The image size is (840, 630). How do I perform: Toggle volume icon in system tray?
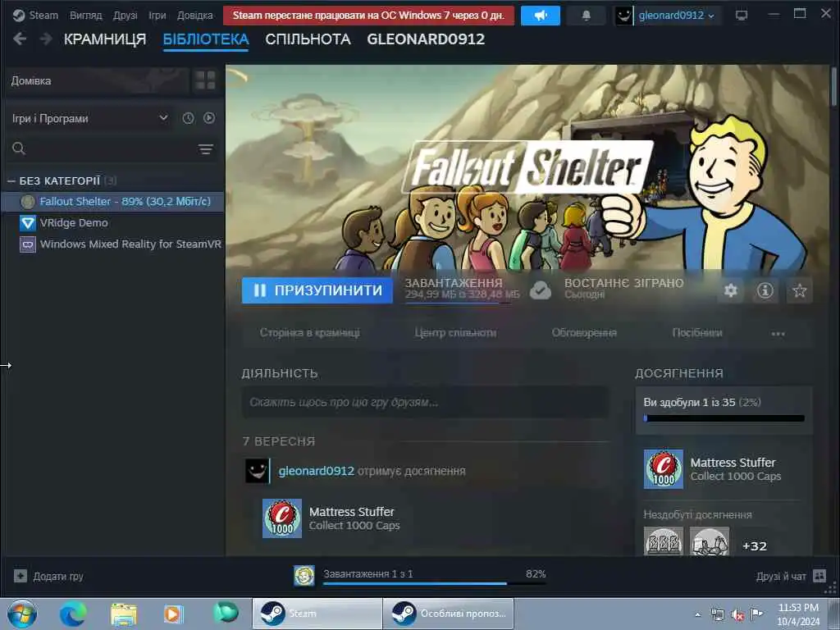coord(737,614)
